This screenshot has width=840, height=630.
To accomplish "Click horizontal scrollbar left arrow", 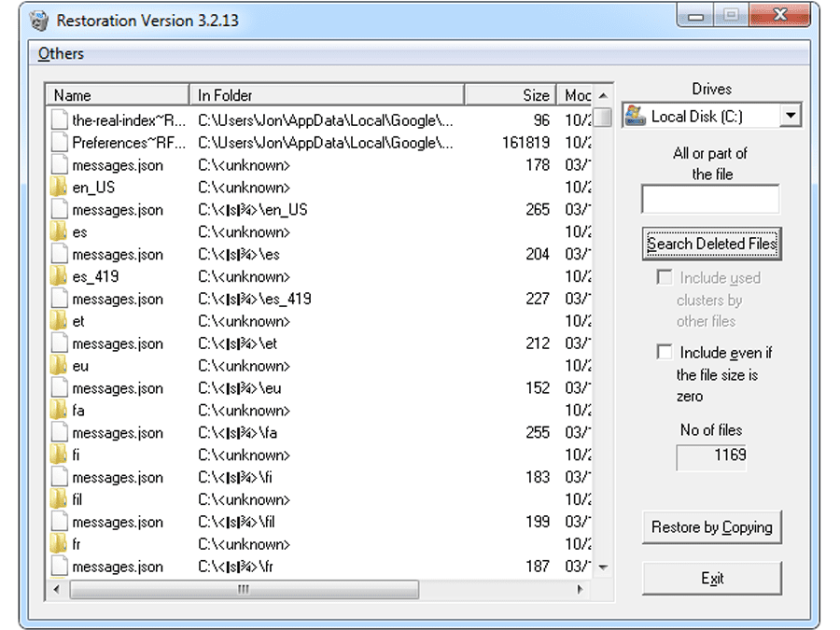I will [57, 589].
